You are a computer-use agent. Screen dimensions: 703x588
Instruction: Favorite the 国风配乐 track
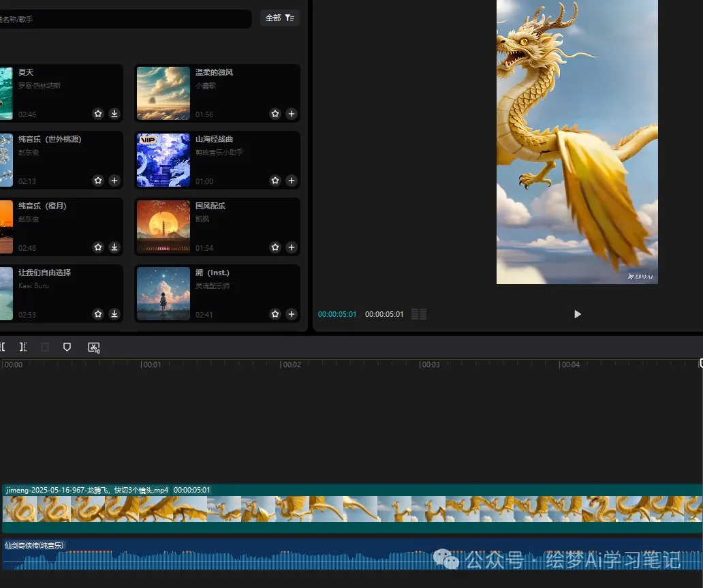[x=275, y=247]
